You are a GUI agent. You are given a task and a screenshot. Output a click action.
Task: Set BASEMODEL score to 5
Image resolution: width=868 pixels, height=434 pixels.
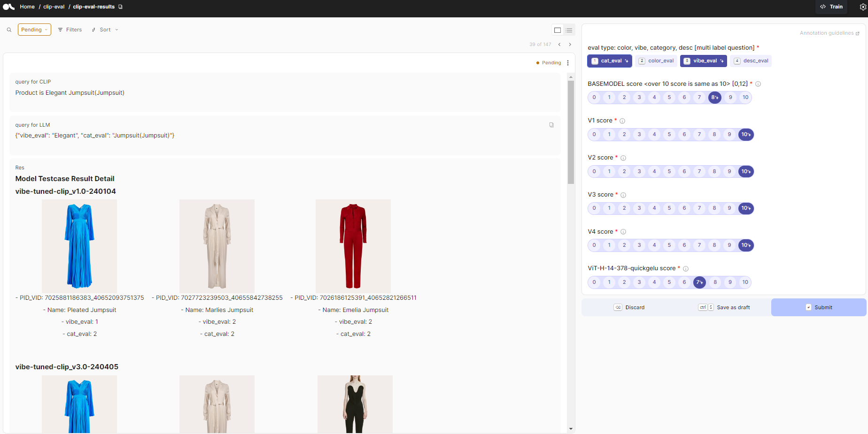(669, 98)
